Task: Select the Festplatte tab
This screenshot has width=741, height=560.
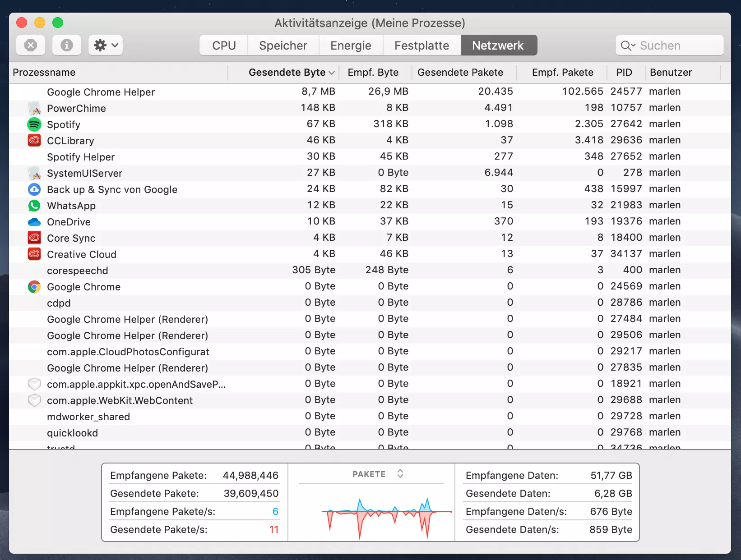Action: pyautogui.click(x=421, y=46)
